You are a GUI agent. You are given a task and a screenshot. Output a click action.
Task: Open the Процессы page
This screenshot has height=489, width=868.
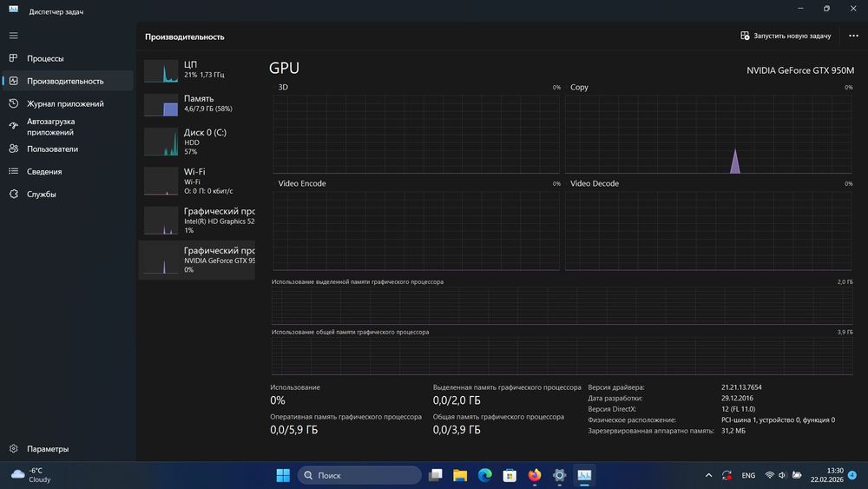[x=68, y=58]
